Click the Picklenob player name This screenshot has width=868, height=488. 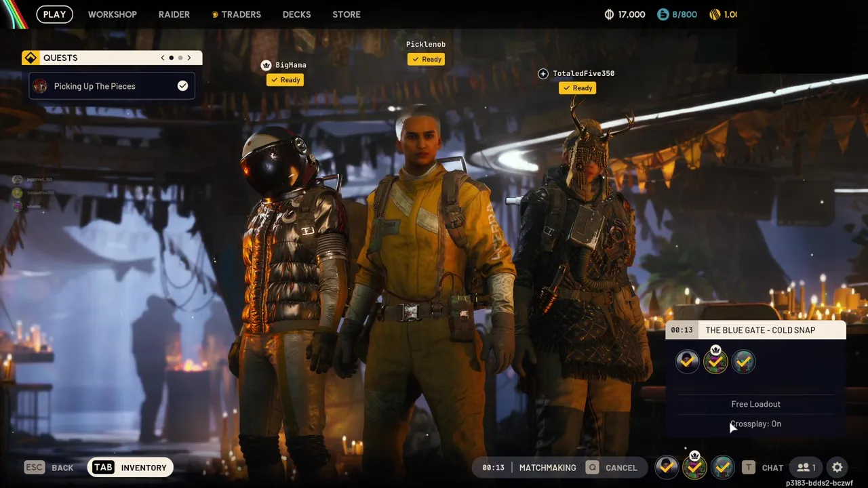[x=426, y=45]
